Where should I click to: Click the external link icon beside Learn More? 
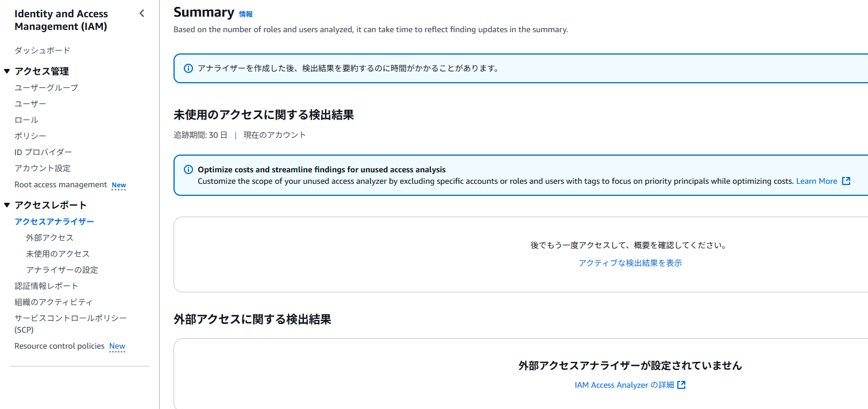pos(846,181)
